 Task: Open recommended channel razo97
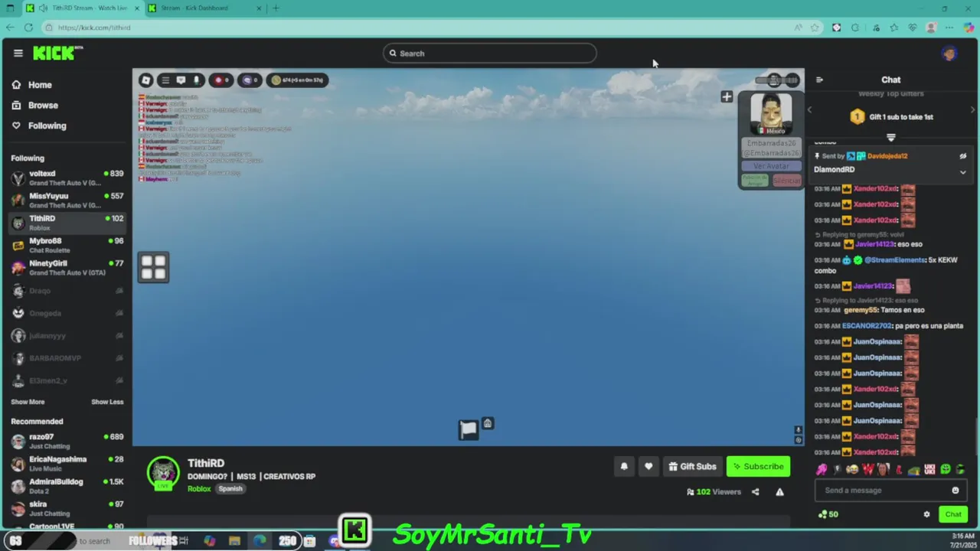tap(67, 441)
